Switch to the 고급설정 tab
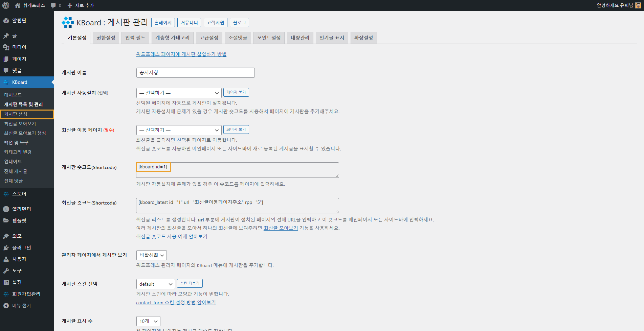 coord(209,38)
